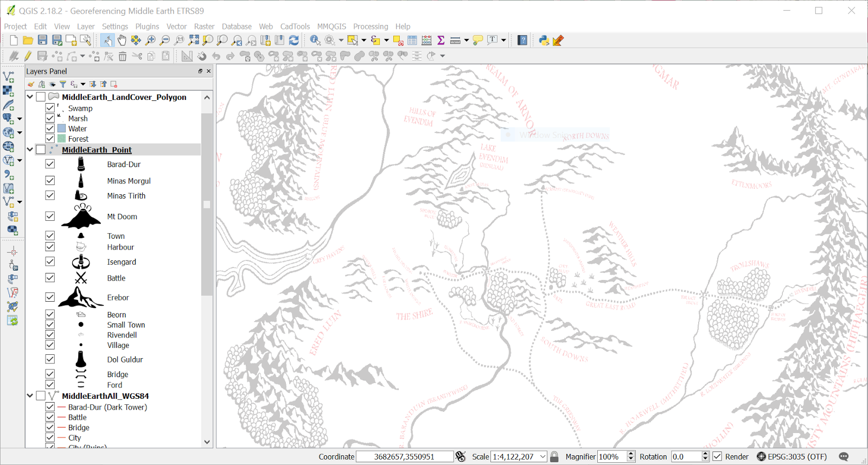The width and height of the screenshot is (868, 465).
Task: Click the Magnifier percentage field
Action: pyautogui.click(x=611, y=457)
